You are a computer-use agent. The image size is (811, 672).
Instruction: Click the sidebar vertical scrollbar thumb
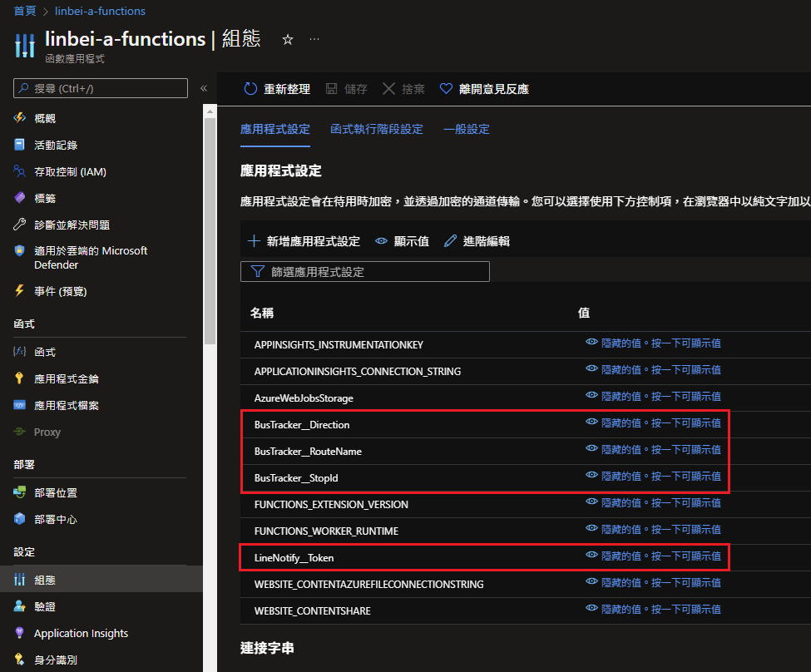[x=210, y=231]
